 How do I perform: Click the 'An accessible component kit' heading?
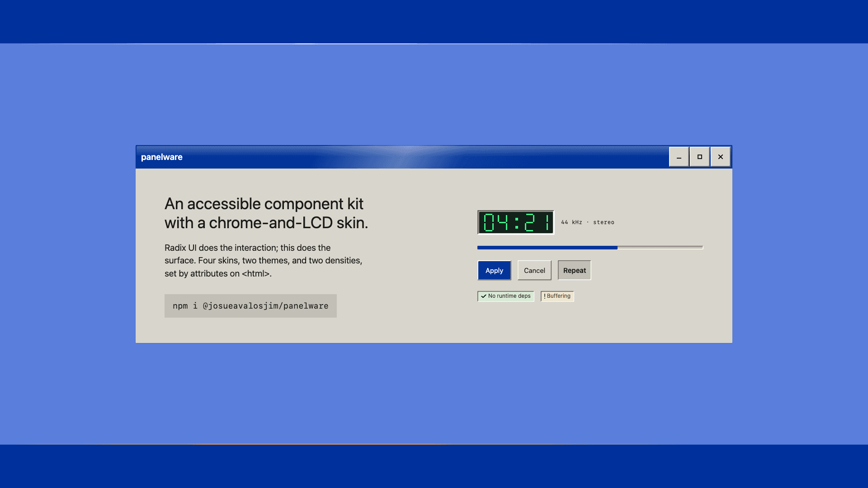[x=266, y=213]
